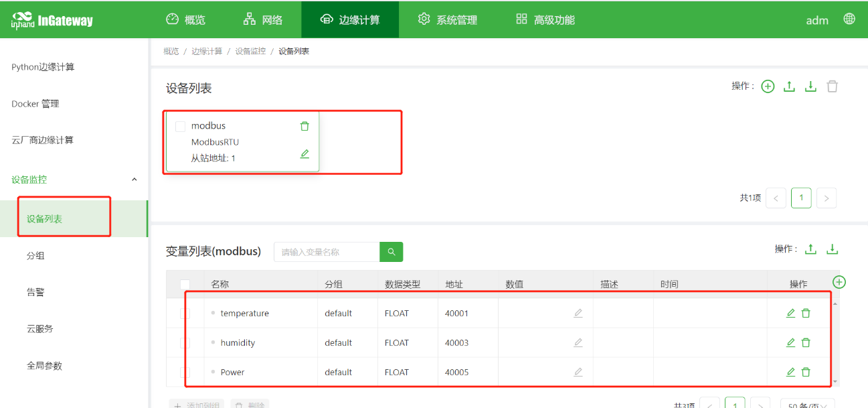Click the variable search magnifier button
The width and height of the screenshot is (868, 408).
(x=392, y=252)
